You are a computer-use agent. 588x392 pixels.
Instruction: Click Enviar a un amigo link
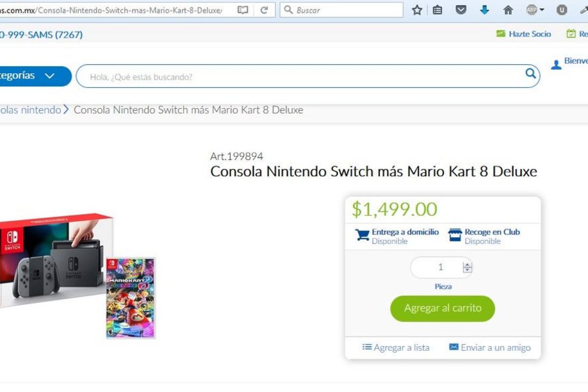click(x=490, y=347)
